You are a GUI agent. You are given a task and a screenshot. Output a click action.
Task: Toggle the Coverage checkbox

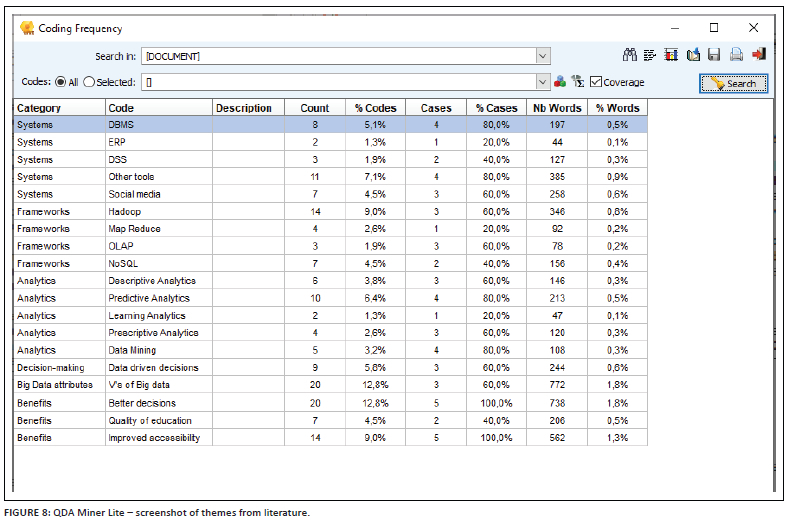pyautogui.click(x=596, y=82)
